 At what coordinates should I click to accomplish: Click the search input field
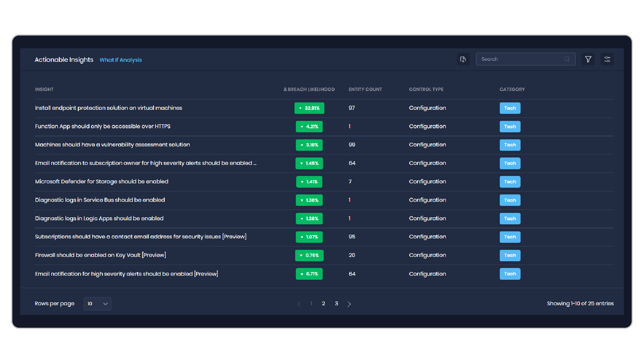(524, 59)
